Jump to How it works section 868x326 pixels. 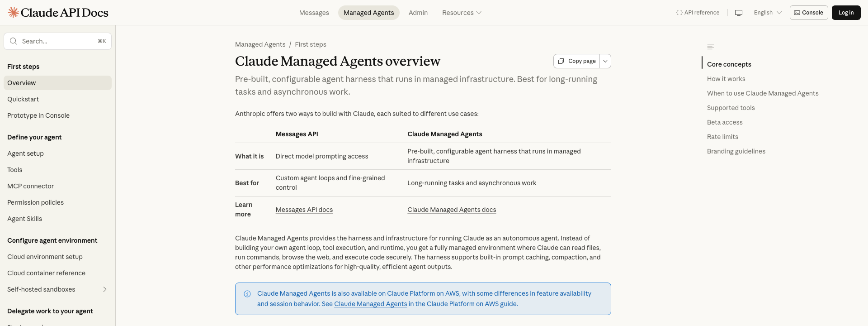click(x=726, y=79)
